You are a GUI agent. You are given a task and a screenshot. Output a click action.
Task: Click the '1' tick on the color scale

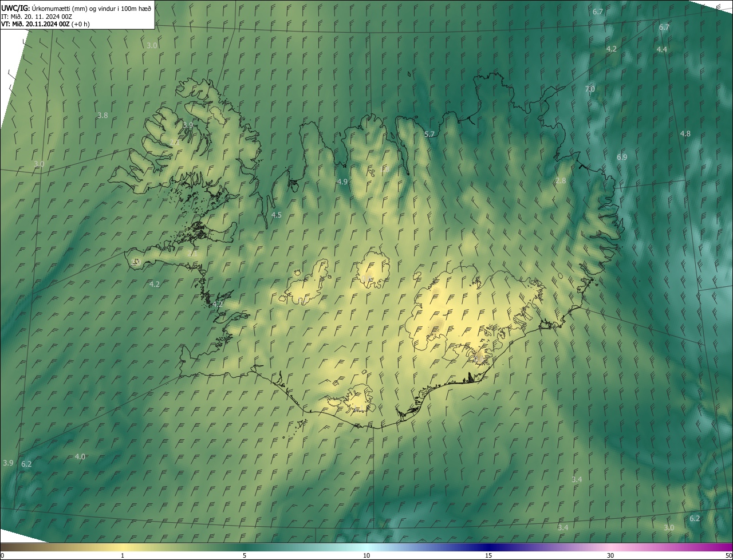[123, 555]
